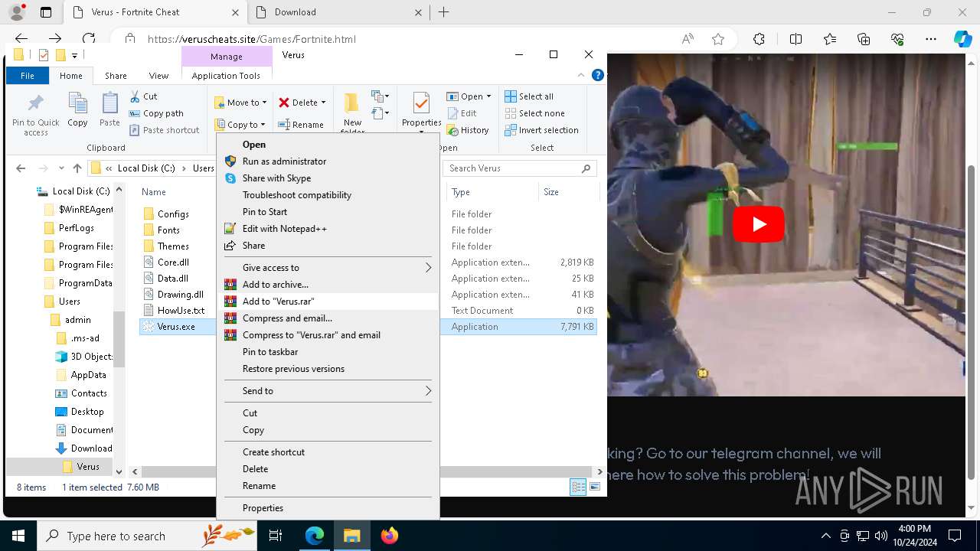Switch to the View ribbon tab

[x=158, y=76]
